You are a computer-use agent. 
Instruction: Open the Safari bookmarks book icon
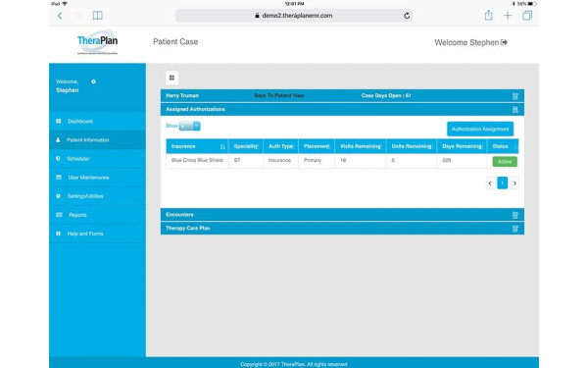pos(97,16)
